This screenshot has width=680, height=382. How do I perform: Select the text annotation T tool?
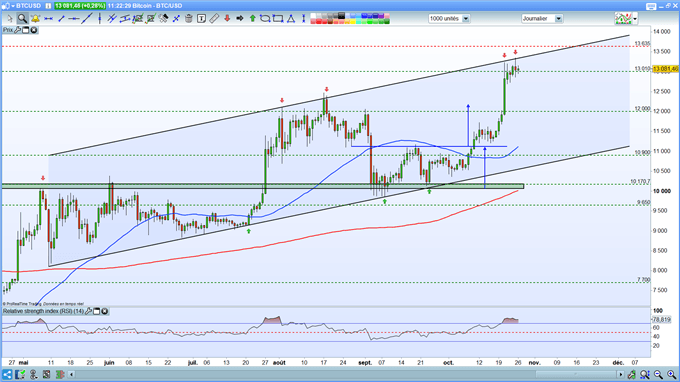[201, 18]
